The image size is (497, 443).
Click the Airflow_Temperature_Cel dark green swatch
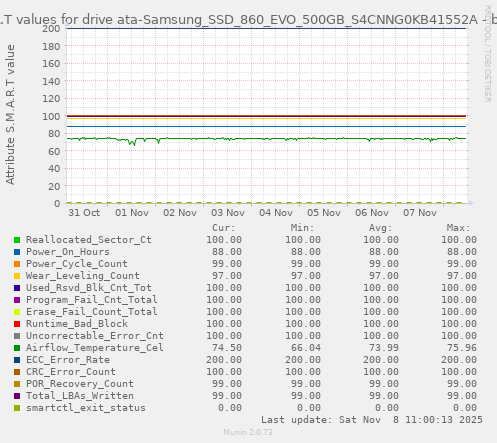[x=17, y=348]
